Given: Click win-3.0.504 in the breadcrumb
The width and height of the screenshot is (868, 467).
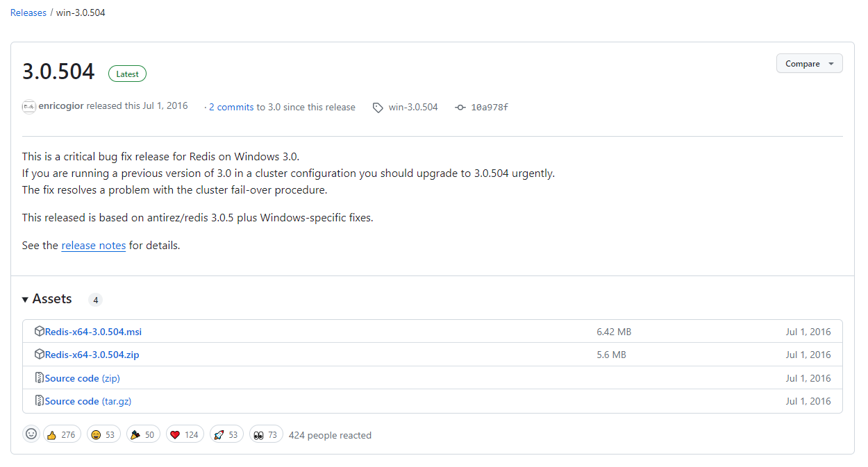Looking at the screenshot, I should [81, 12].
